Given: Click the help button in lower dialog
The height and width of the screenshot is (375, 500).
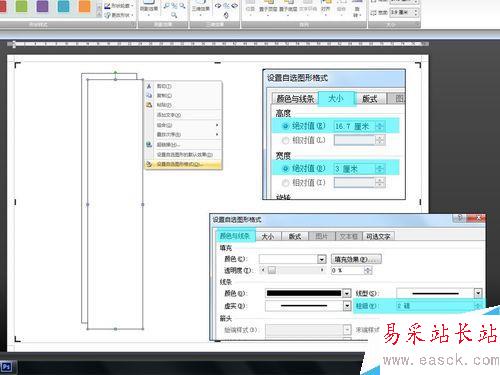Looking at the screenshot, I should pyautogui.click(x=460, y=218).
